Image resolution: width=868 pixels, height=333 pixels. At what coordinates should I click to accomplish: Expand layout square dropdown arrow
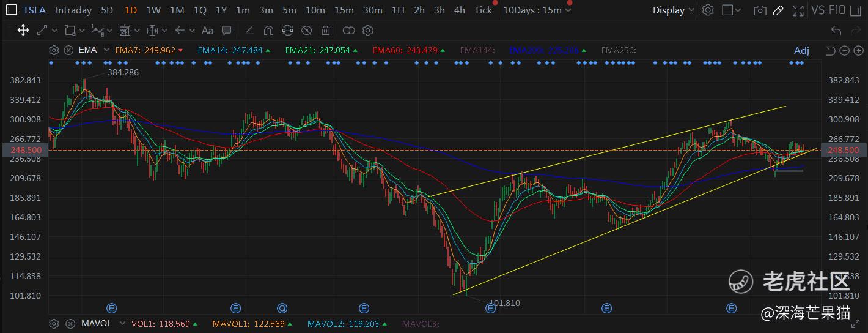[x=738, y=10]
